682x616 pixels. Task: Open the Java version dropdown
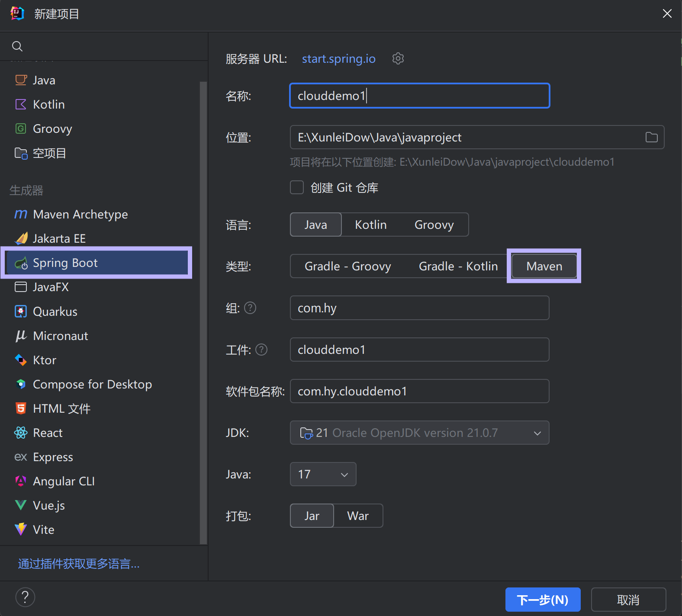(323, 474)
